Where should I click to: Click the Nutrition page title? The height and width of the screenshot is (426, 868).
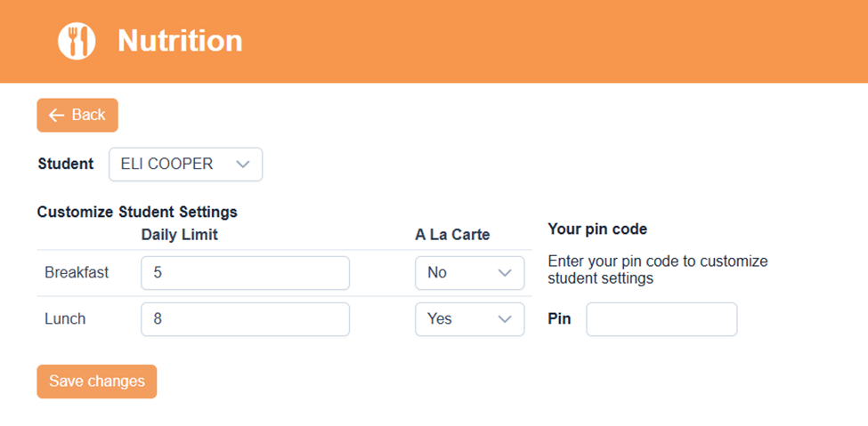pyautogui.click(x=180, y=41)
